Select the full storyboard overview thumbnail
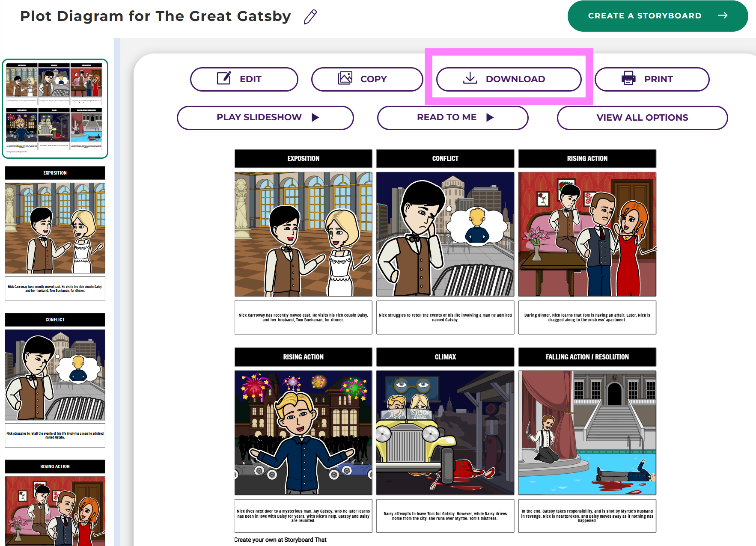Image resolution: width=756 pixels, height=546 pixels. pyautogui.click(x=55, y=109)
